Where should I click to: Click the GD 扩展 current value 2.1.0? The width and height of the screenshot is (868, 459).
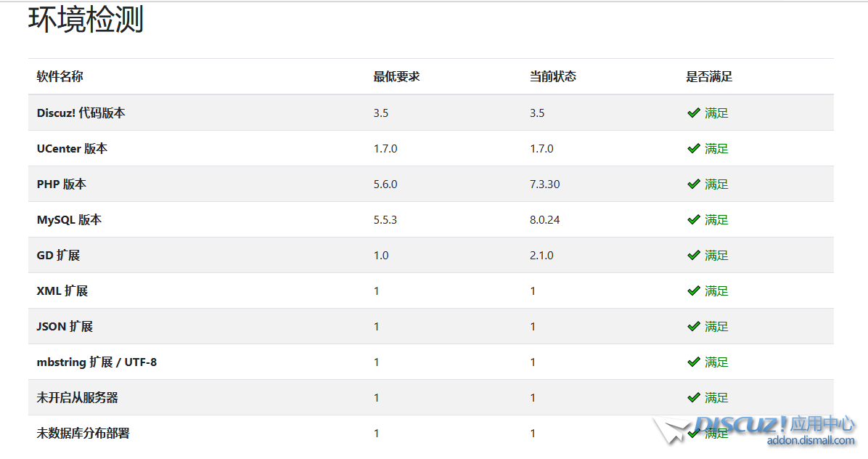click(541, 255)
